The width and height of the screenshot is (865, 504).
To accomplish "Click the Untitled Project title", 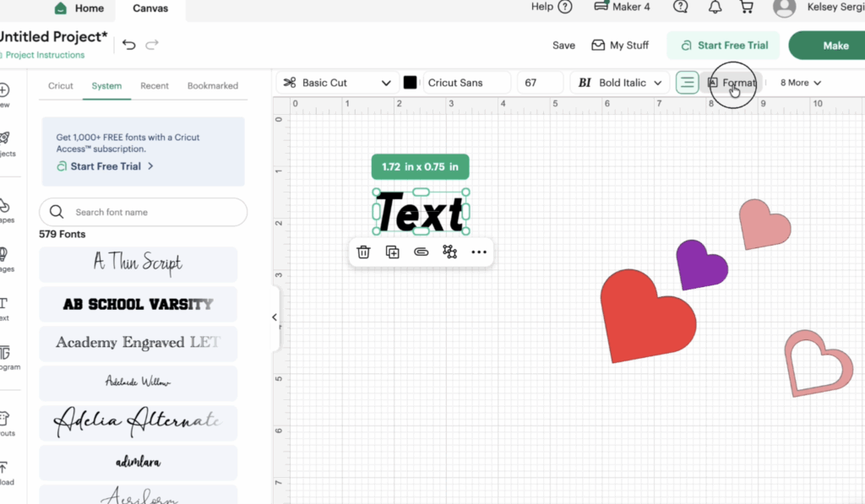I will tap(53, 37).
